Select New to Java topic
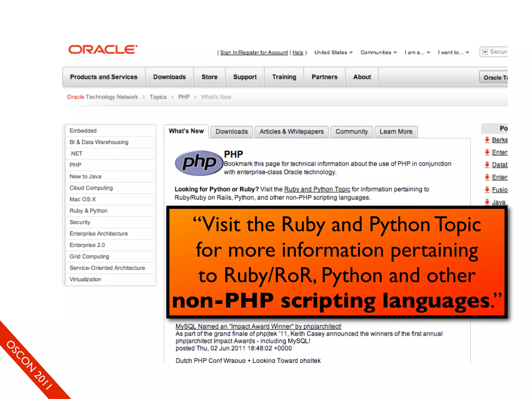532x399 pixels. [110, 176]
